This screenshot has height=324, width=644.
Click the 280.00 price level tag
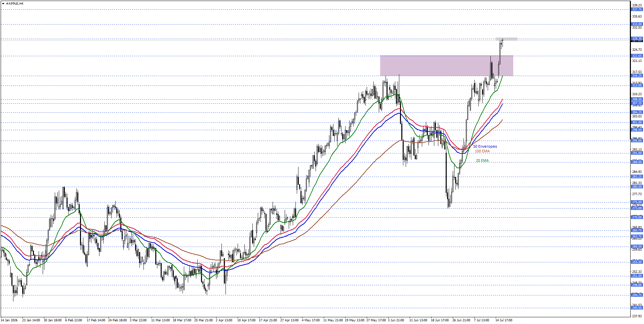[637, 187]
